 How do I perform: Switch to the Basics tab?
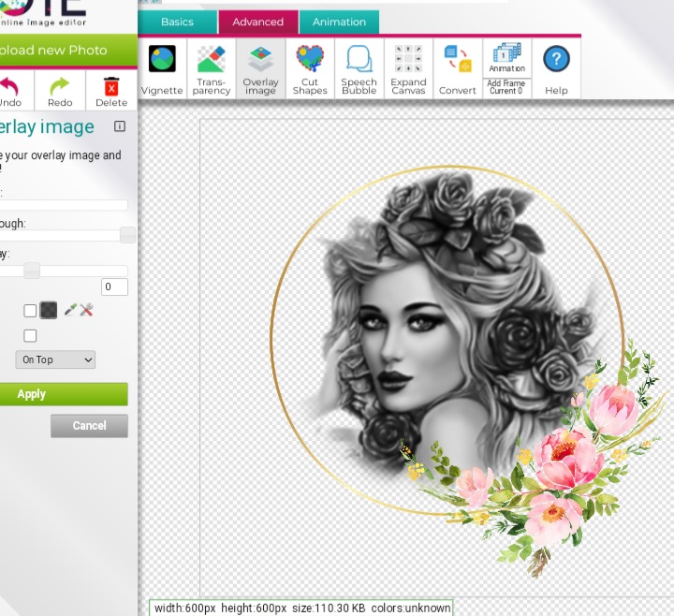click(x=177, y=22)
